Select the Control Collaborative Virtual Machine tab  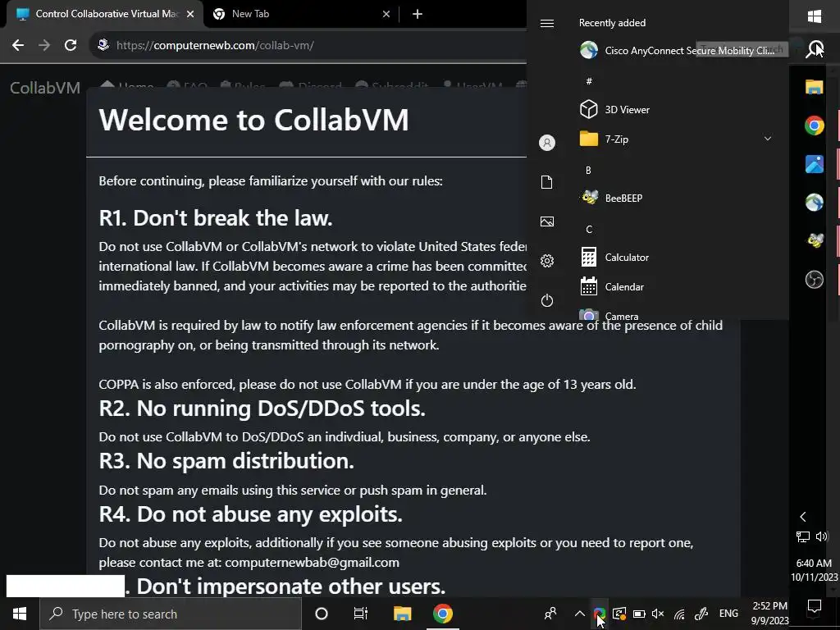105,14
